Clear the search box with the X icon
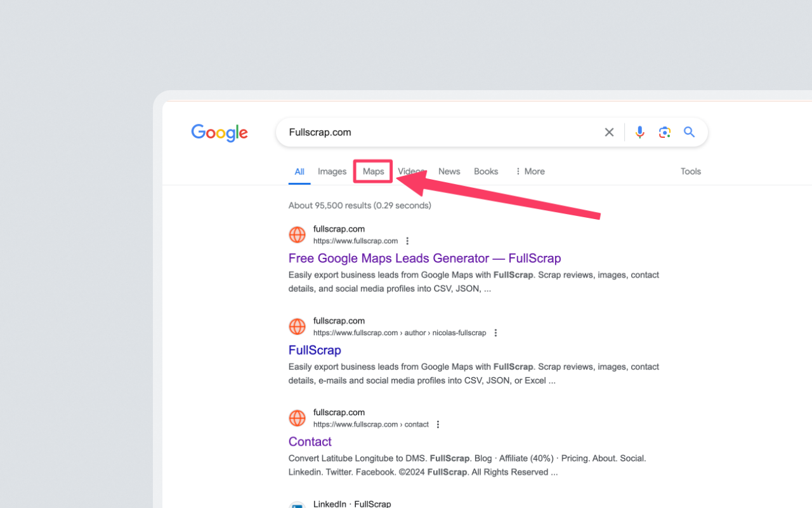 [609, 132]
